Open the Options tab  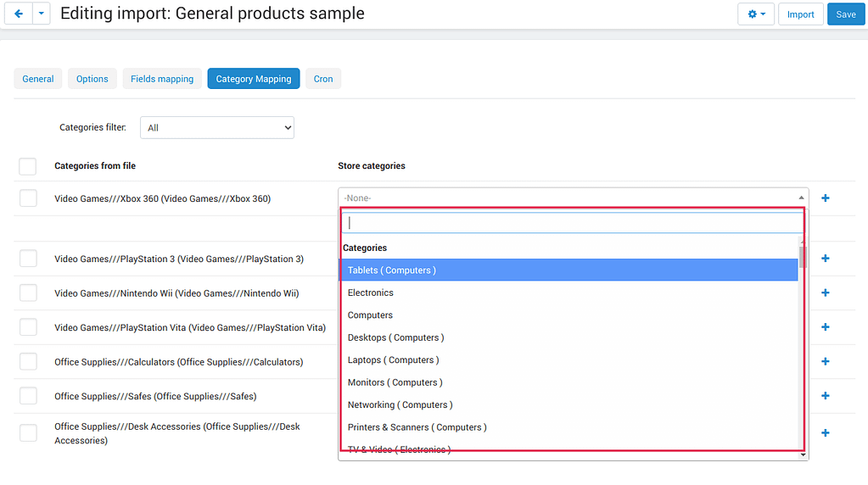click(x=92, y=79)
